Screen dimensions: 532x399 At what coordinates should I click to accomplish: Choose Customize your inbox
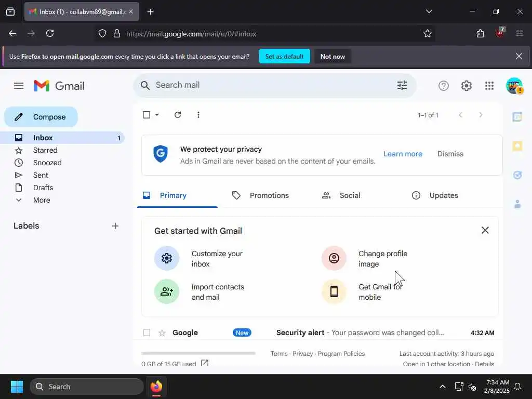pyautogui.click(x=199, y=259)
